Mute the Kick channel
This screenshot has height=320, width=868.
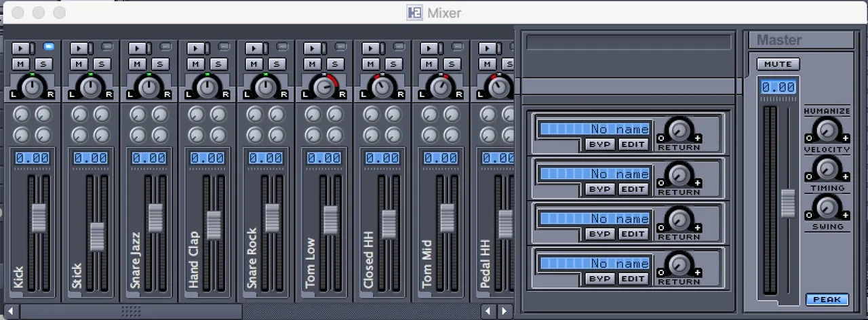click(x=21, y=64)
